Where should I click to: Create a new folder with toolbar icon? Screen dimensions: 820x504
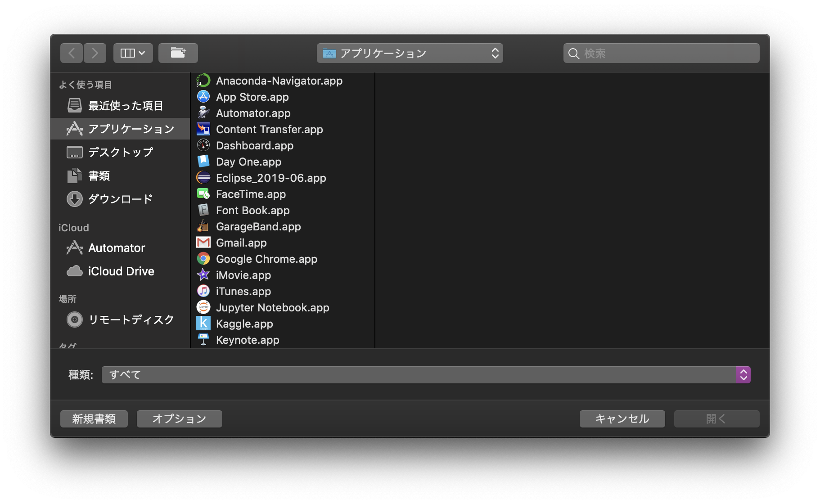point(178,53)
